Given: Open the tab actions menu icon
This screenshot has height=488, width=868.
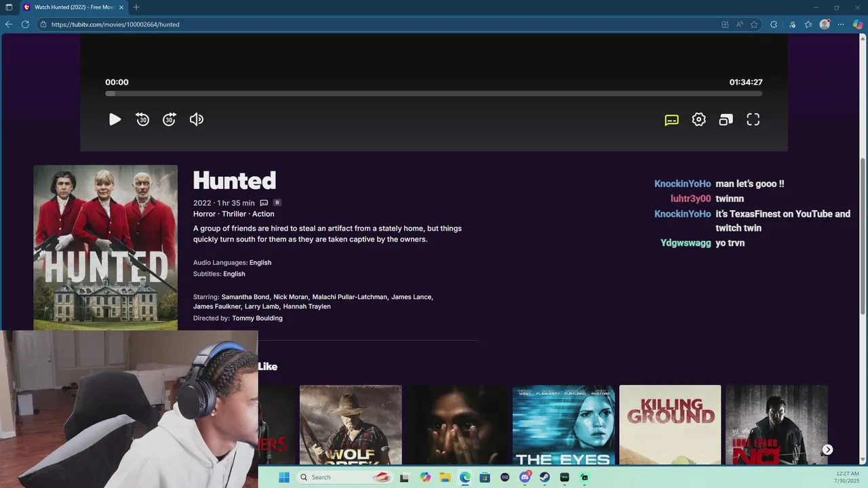Looking at the screenshot, I should 9,7.
